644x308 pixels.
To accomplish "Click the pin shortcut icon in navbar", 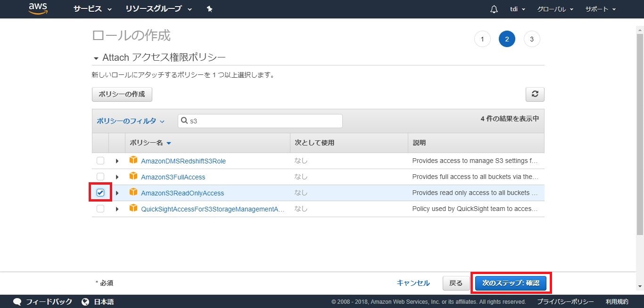I will click(210, 9).
